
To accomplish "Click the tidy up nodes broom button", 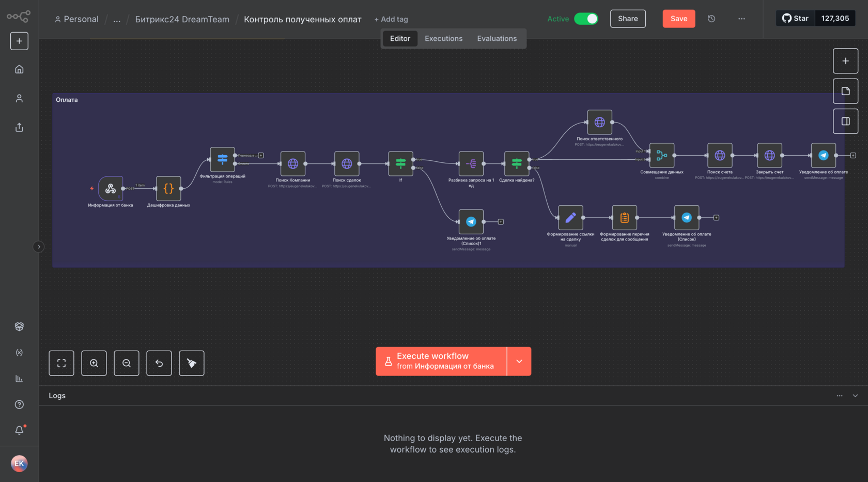I will (x=192, y=363).
